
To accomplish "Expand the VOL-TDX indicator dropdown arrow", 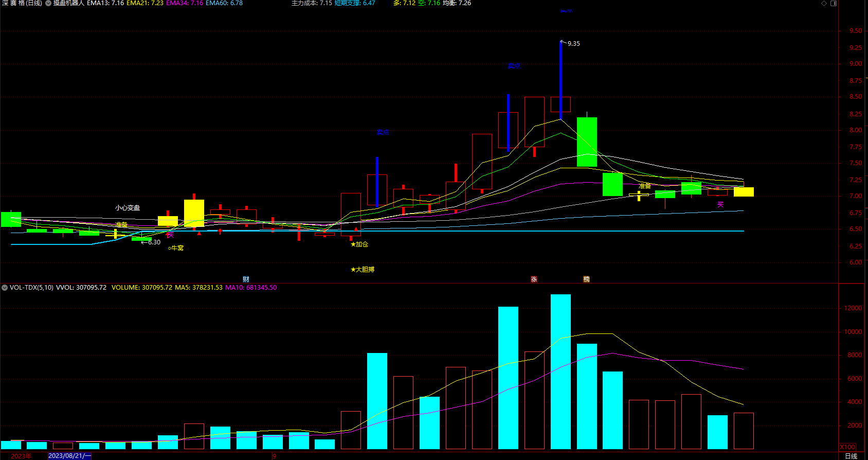I will pos(5,288).
